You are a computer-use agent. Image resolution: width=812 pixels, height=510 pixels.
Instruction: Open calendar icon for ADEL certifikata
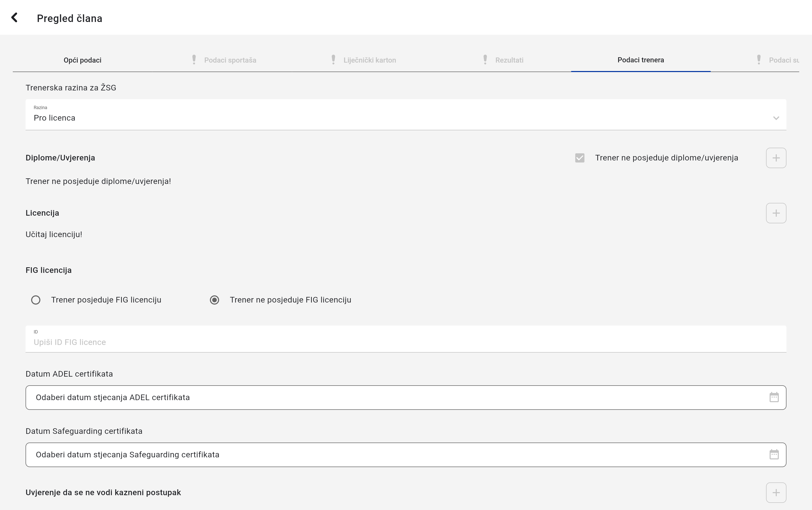coord(774,397)
